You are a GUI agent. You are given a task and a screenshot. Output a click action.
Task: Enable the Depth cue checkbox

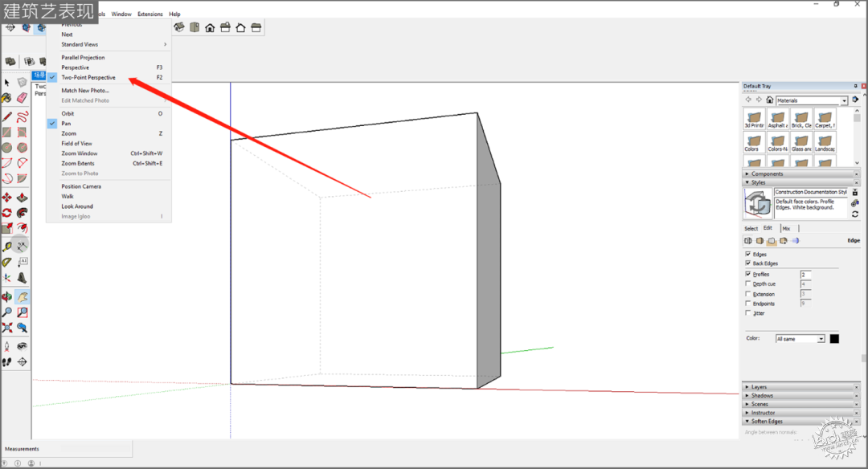coord(748,283)
